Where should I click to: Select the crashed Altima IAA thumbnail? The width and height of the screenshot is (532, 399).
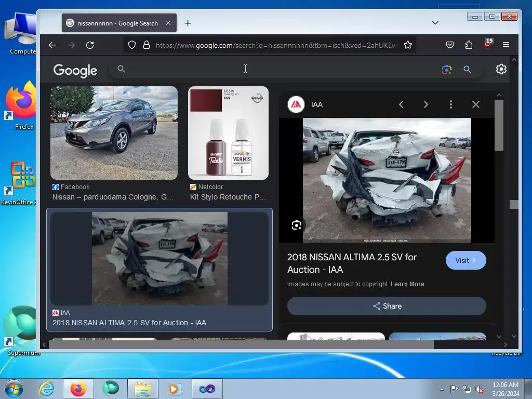click(159, 259)
